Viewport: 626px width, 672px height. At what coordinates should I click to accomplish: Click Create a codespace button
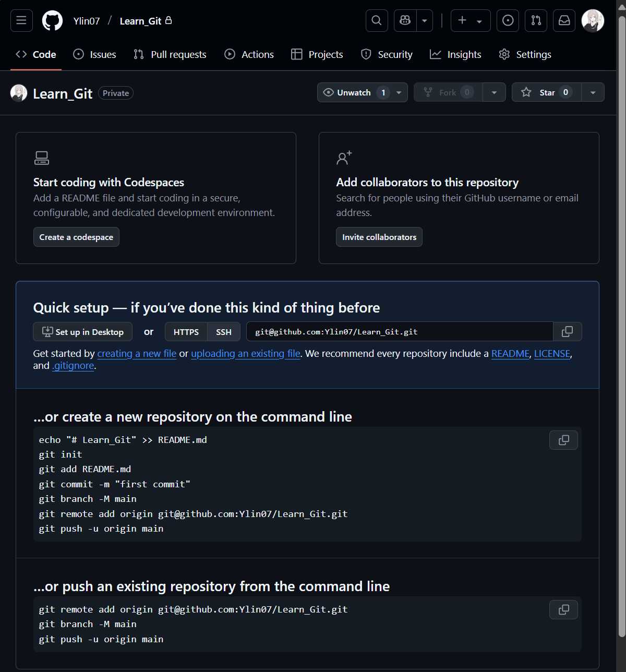pyautogui.click(x=76, y=237)
